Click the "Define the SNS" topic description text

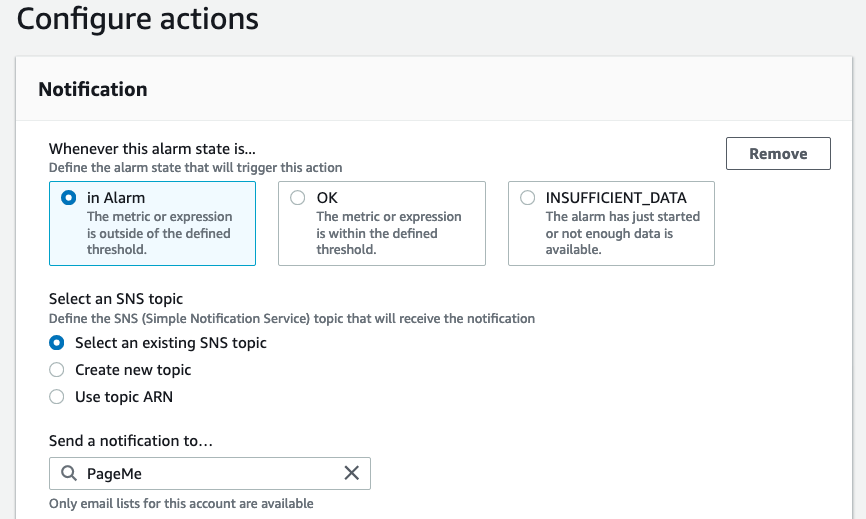[x=291, y=318]
